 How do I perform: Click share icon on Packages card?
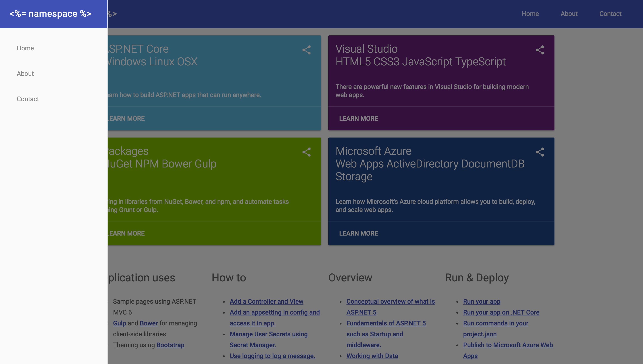tap(306, 152)
